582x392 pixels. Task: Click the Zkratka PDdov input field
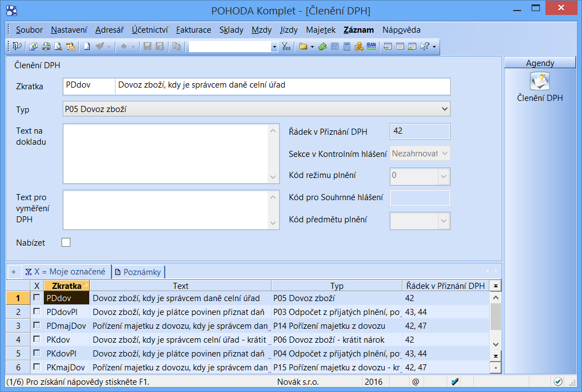pyautogui.click(x=89, y=86)
